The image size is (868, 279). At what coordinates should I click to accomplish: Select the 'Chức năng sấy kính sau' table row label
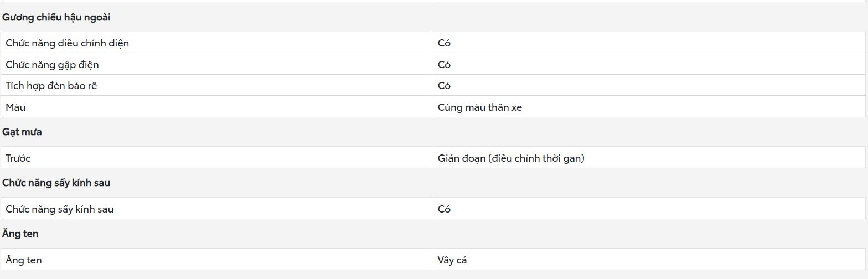click(59, 209)
